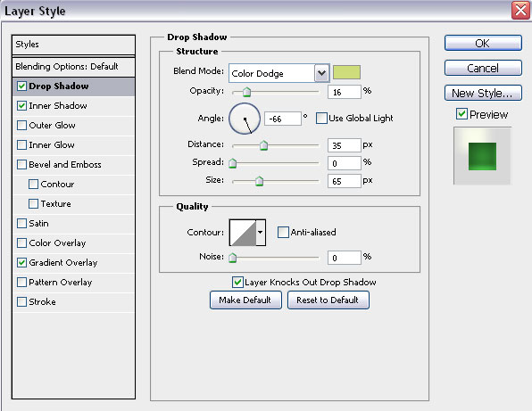Enable the Outer Glow checkbox

click(x=21, y=126)
